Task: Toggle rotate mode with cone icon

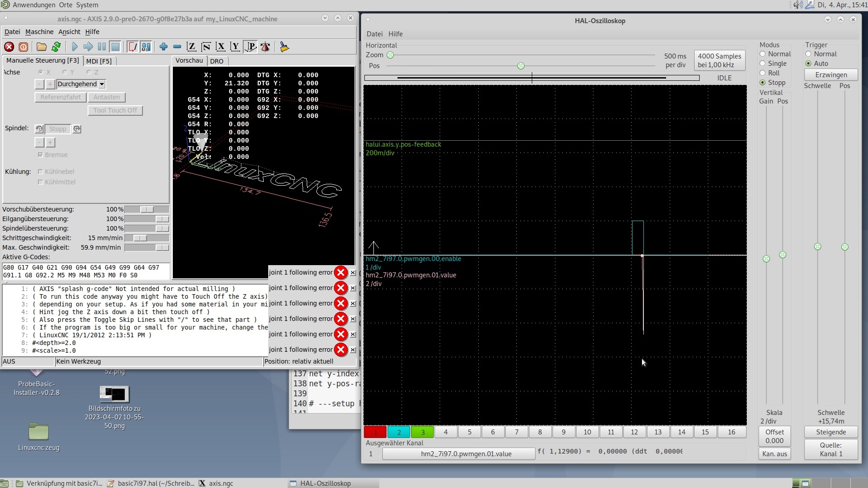Action: 265,47
